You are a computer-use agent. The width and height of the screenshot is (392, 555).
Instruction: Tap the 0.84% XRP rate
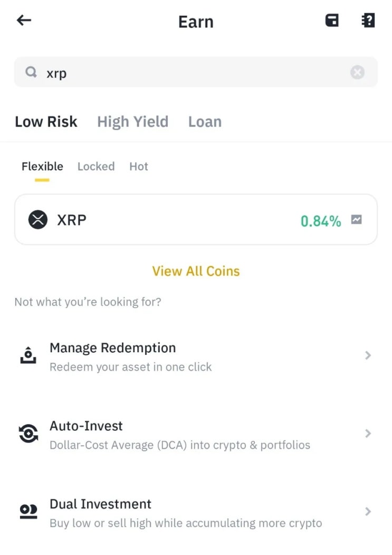tap(321, 221)
